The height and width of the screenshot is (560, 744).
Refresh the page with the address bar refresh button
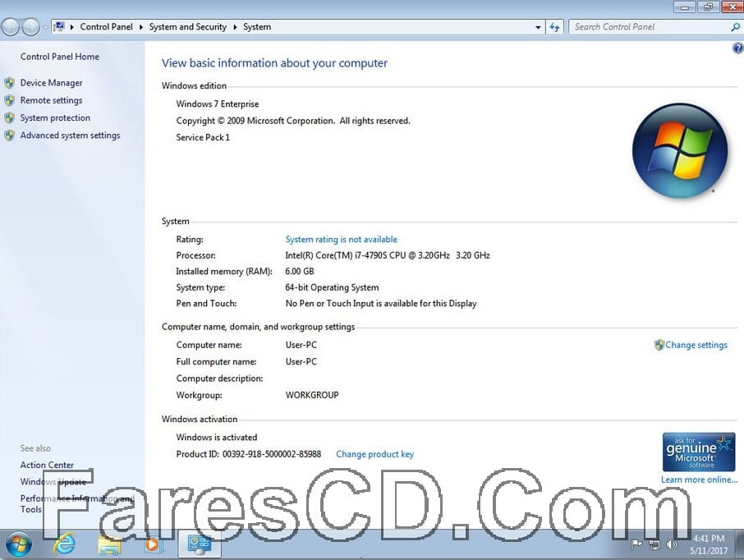(554, 27)
